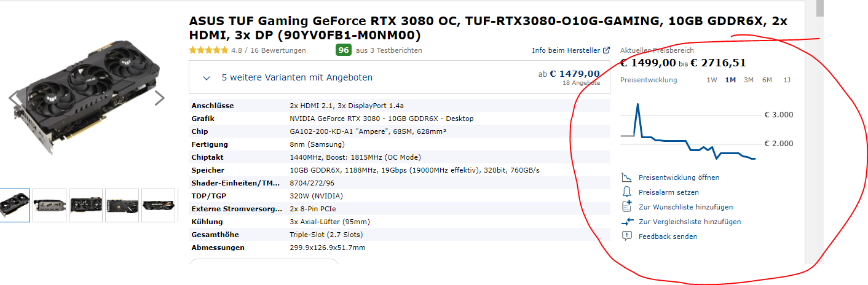Image resolution: width=868 pixels, height=285 pixels.
Task: Open Preisentwicklung öffnen link
Action: pyautogui.click(x=679, y=178)
